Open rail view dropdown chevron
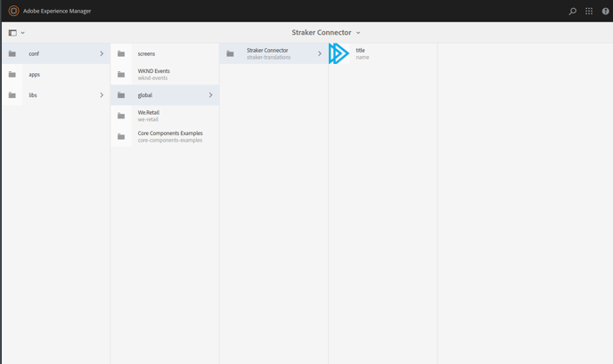The width and height of the screenshot is (613, 364). coord(22,33)
